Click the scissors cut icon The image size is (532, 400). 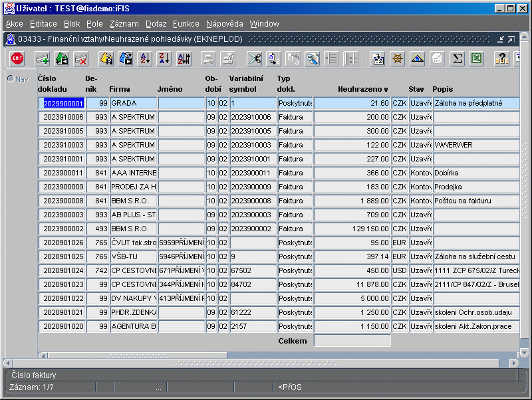tap(254, 58)
